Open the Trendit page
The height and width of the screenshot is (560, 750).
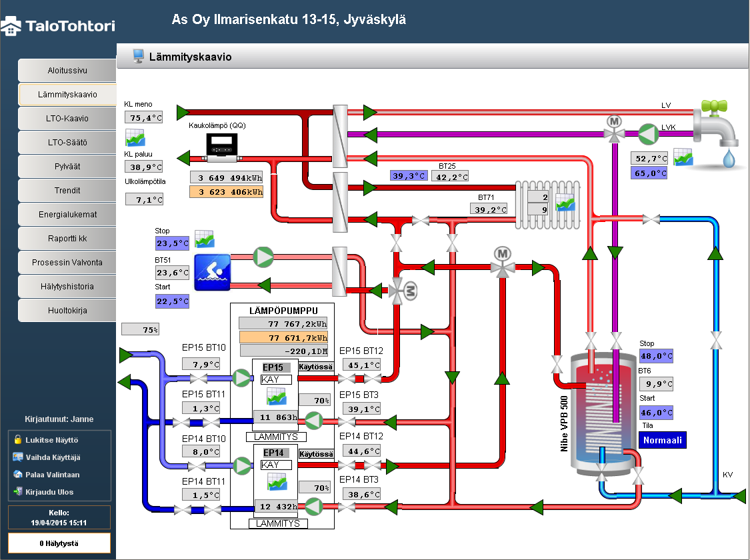[67, 190]
